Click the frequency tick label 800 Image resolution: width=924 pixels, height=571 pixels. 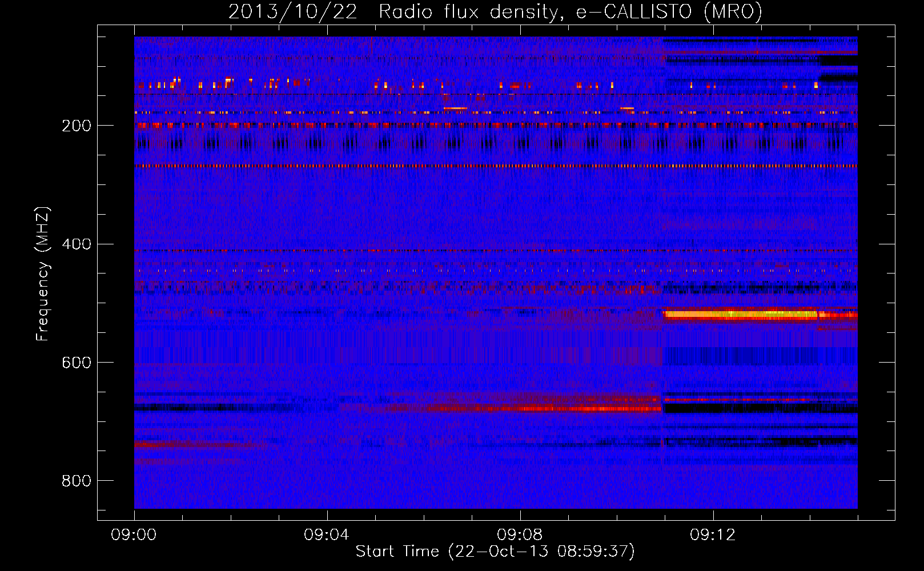[x=77, y=481]
